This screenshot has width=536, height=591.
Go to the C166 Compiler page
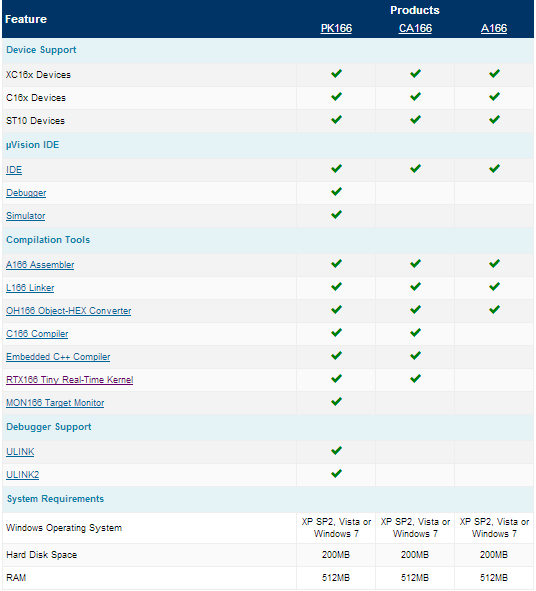37,334
